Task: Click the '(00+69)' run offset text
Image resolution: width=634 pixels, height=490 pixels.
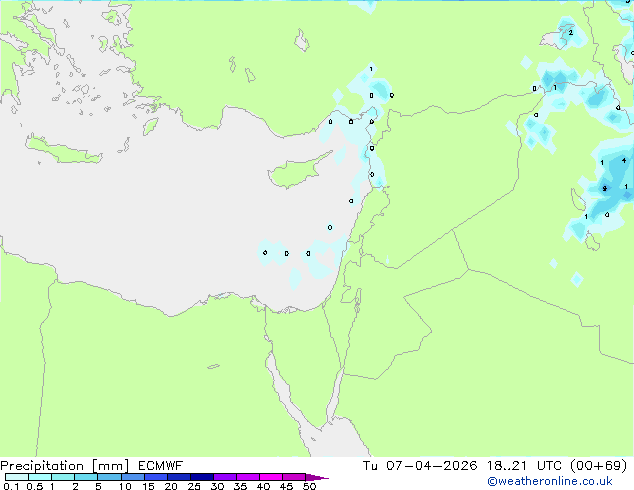Action: click(599, 466)
